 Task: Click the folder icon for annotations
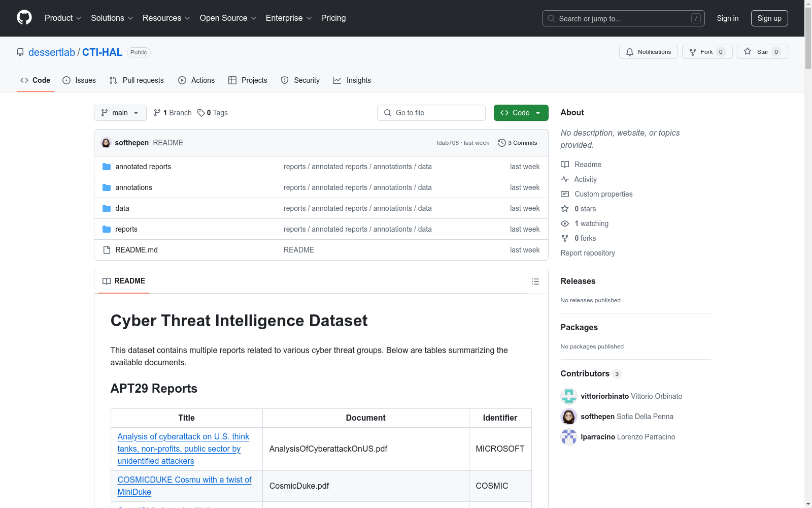107,187
